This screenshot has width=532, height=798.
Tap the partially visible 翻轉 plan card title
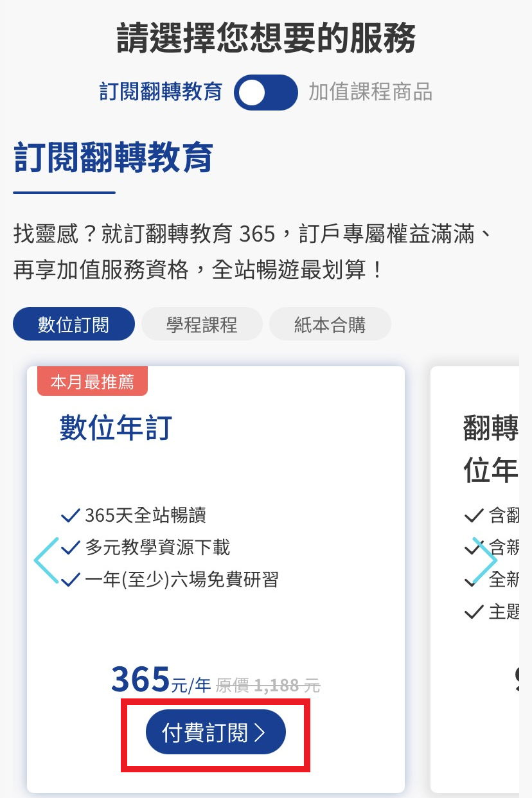pyautogui.click(x=490, y=427)
